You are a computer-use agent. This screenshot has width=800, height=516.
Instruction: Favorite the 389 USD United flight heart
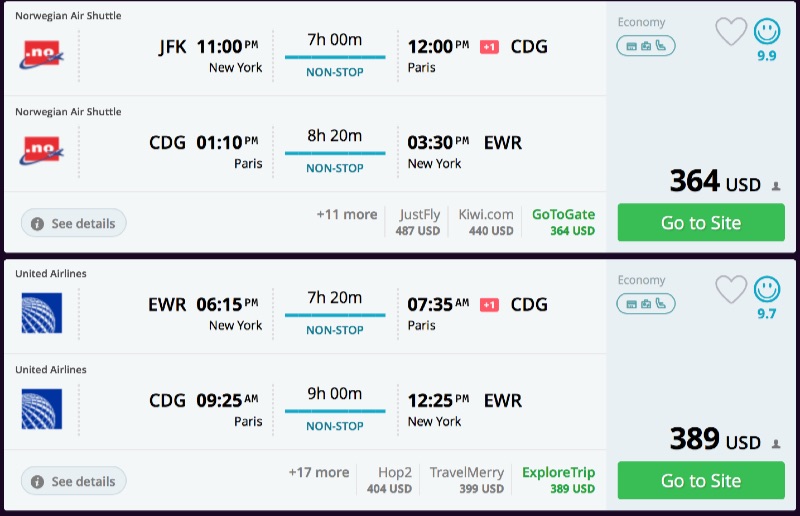click(x=731, y=290)
